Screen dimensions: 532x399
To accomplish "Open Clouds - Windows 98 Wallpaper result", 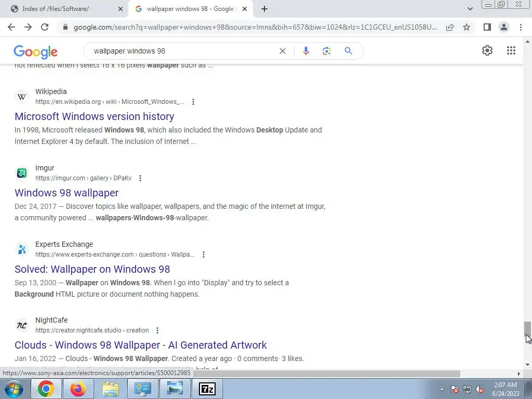I will coord(141,345).
